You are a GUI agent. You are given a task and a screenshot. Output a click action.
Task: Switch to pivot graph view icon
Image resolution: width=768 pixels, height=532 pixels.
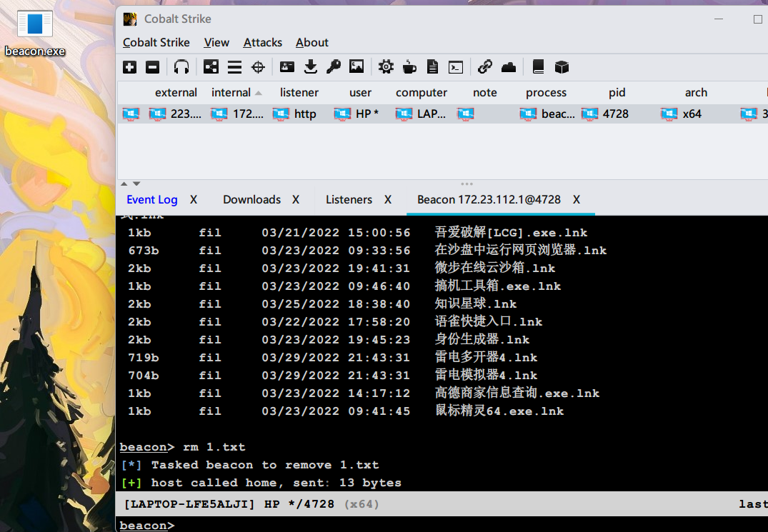coord(211,67)
